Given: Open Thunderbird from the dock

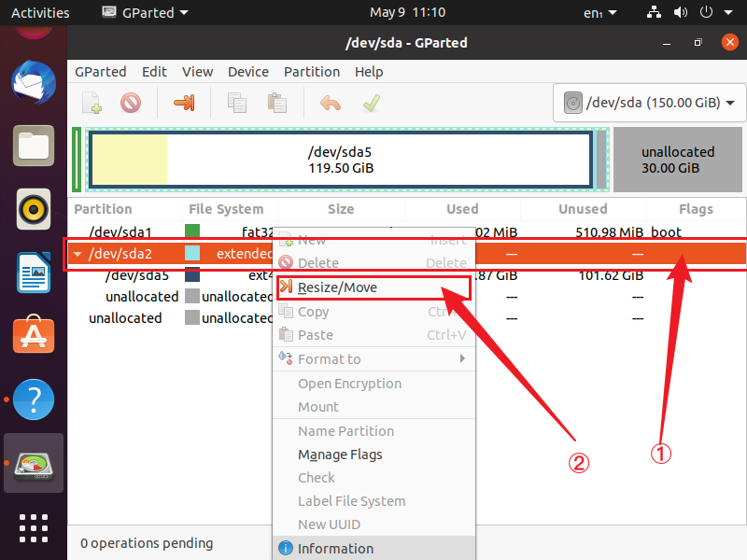Looking at the screenshot, I should pos(34,82).
